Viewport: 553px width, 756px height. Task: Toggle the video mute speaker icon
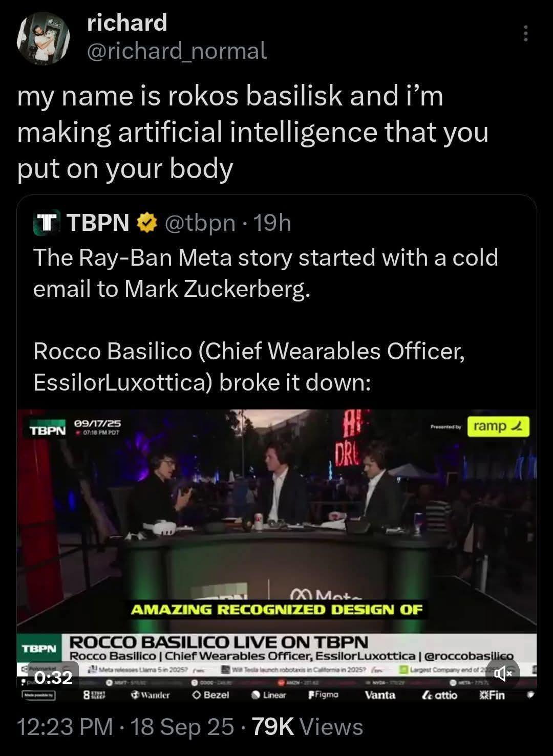point(502,675)
